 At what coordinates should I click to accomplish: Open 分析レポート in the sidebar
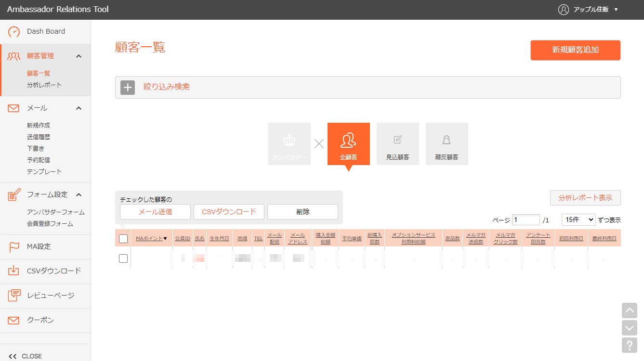point(44,85)
